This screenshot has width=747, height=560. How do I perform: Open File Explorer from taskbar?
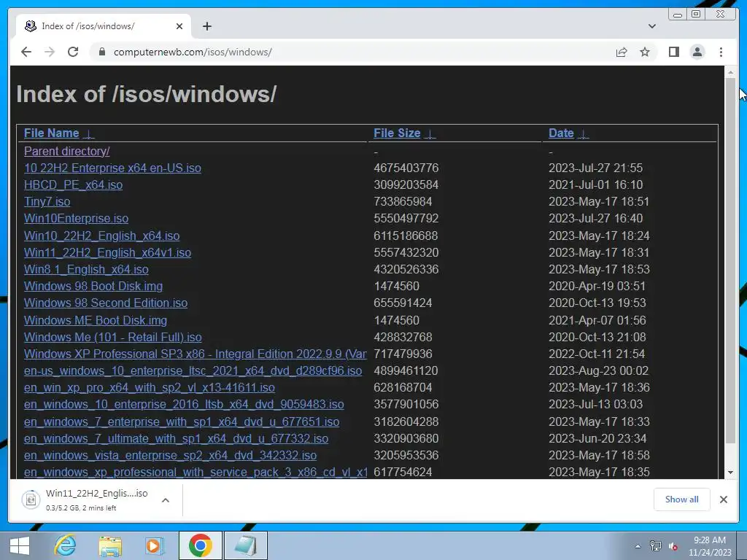point(110,545)
